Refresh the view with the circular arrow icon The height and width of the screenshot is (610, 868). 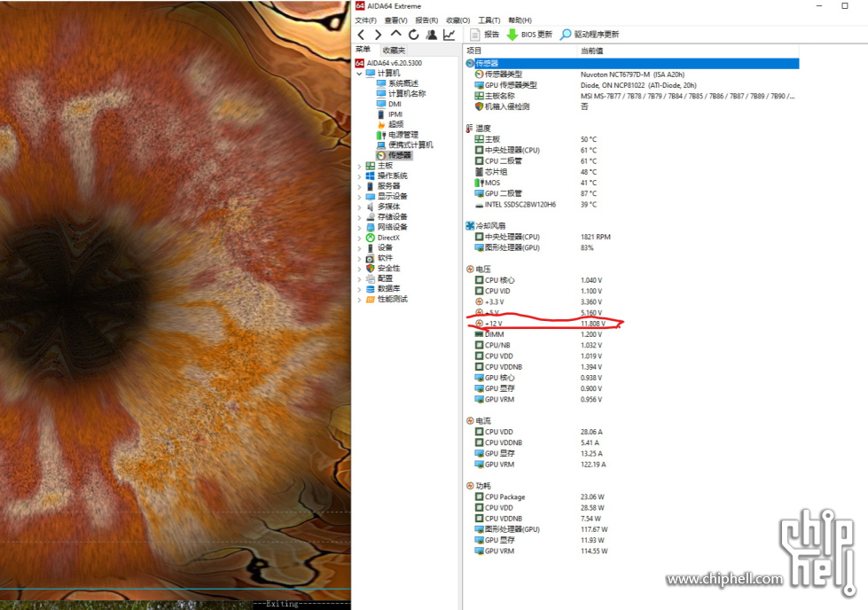pos(413,35)
